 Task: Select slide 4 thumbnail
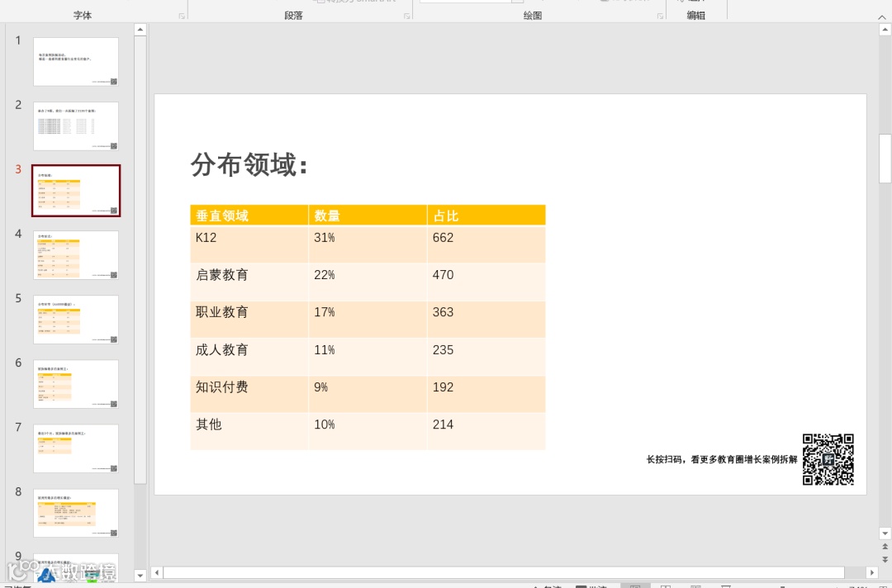point(76,254)
